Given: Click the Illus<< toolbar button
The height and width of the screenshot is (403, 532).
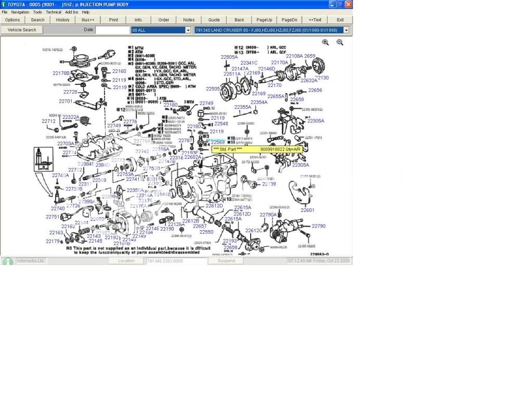Looking at the screenshot, I should [88, 20].
